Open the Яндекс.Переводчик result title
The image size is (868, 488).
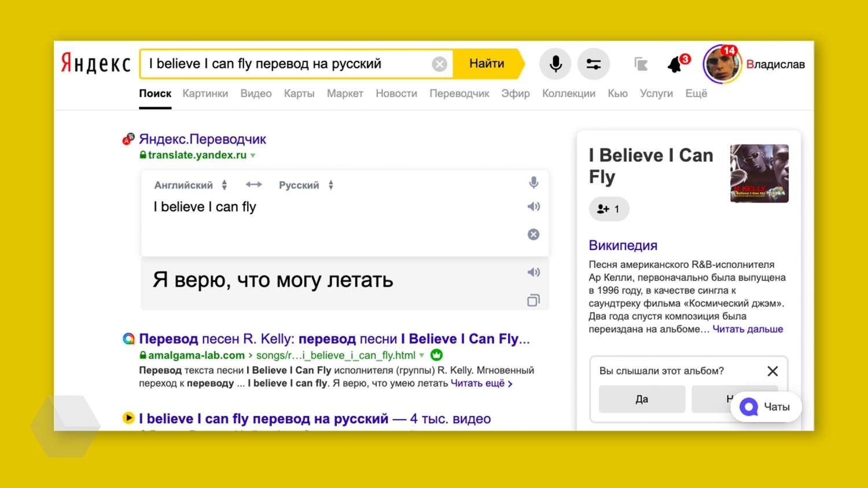(203, 139)
